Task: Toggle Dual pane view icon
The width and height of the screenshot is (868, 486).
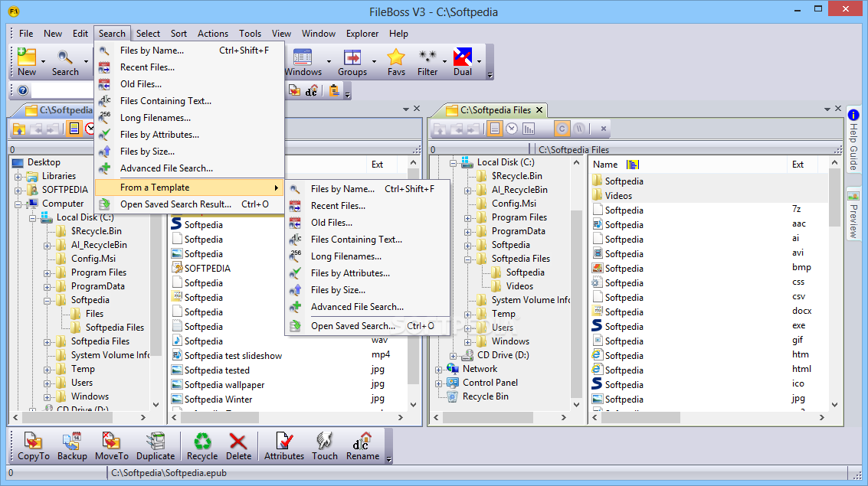Action: click(463, 57)
